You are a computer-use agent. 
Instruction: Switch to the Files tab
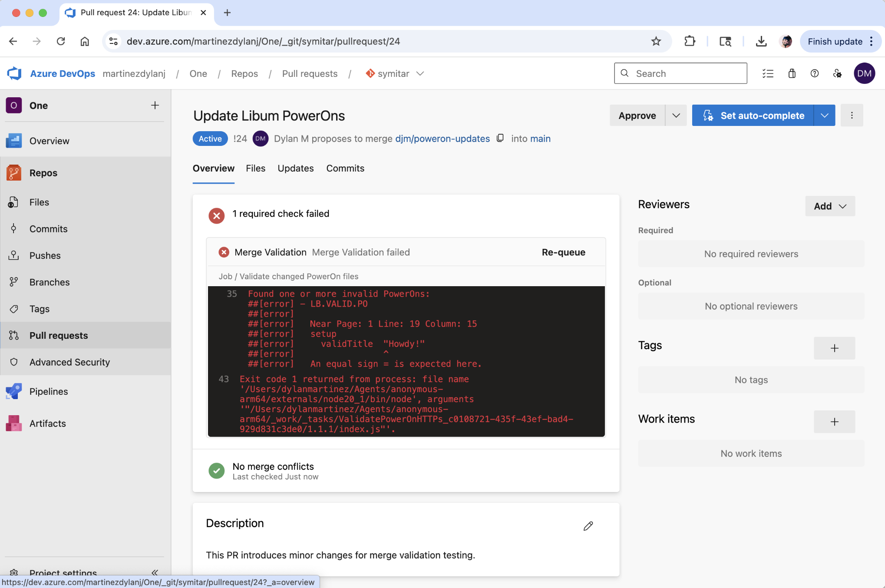pos(255,168)
